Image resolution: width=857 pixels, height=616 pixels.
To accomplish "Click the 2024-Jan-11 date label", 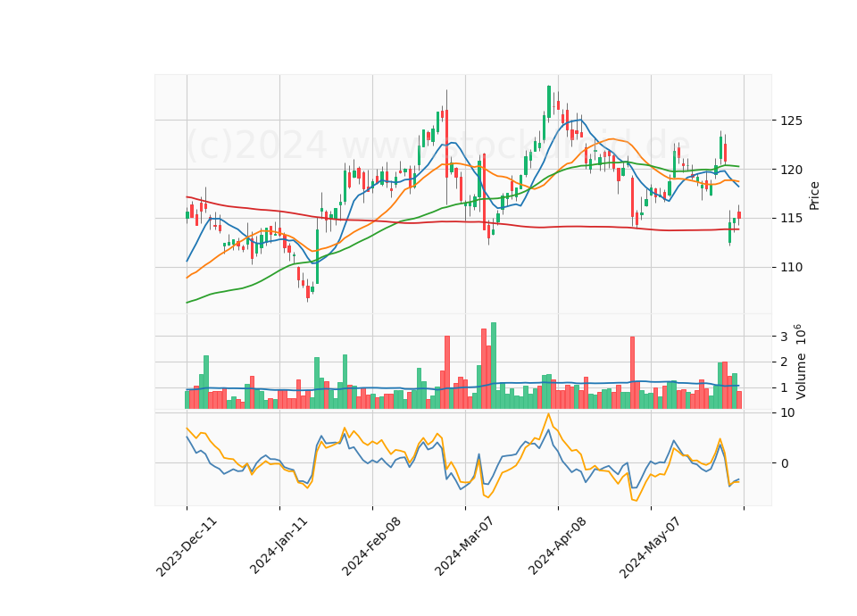I will pyautogui.click(x=279, y=545).
